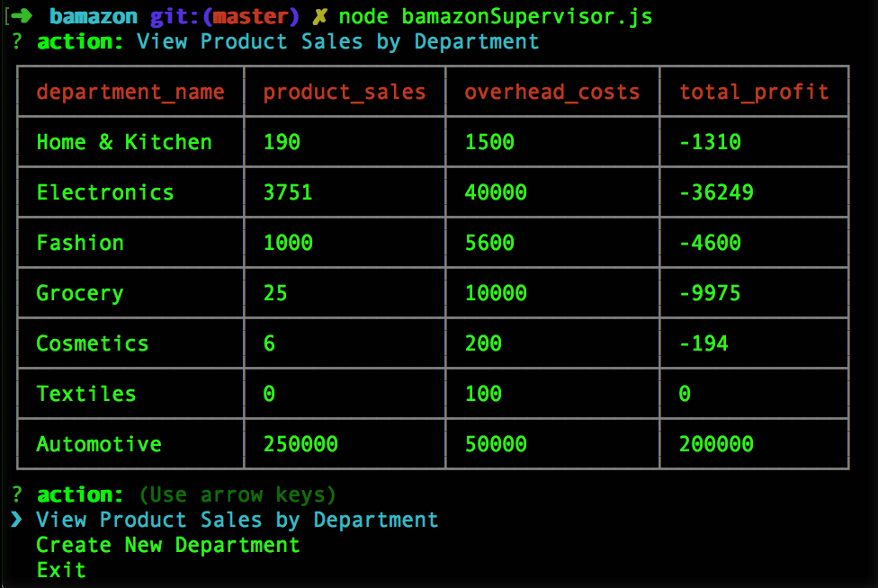
Task: Click the cyan ❯ selection pointer
Action: click(x=16, y=520)
